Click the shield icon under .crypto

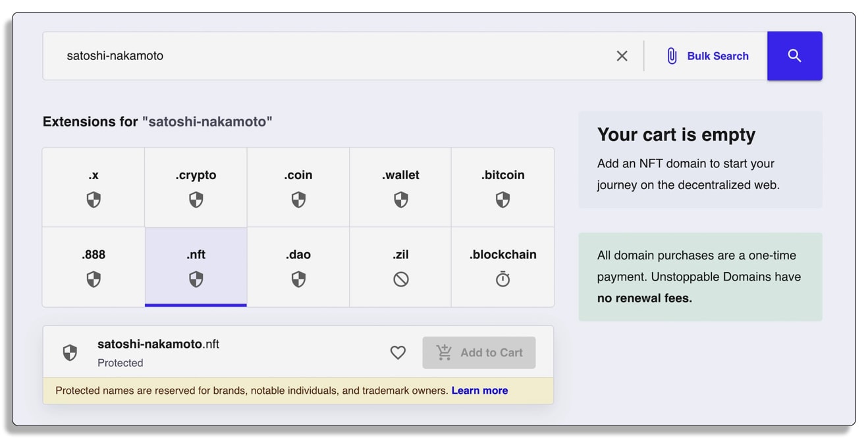pos(196,200)
